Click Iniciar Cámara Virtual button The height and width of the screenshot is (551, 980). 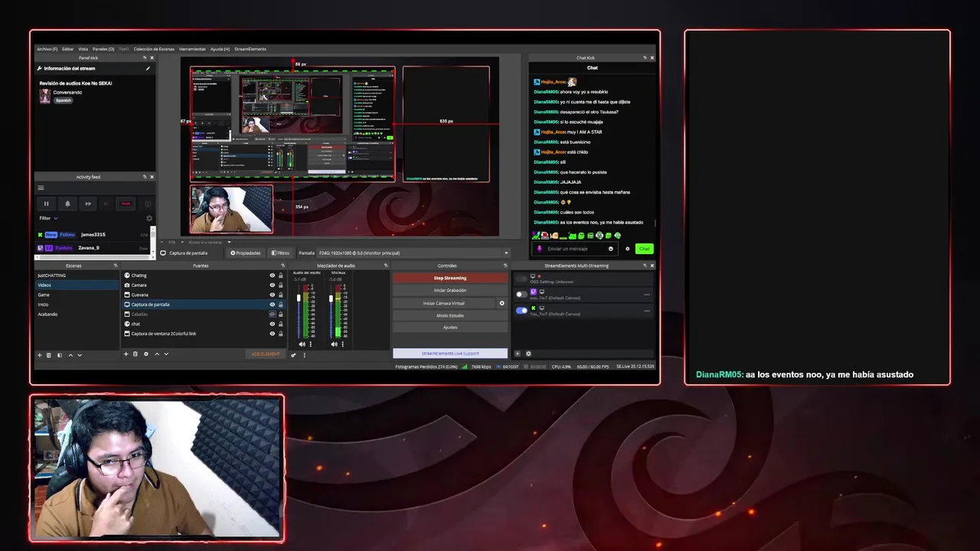click(444, 303)
